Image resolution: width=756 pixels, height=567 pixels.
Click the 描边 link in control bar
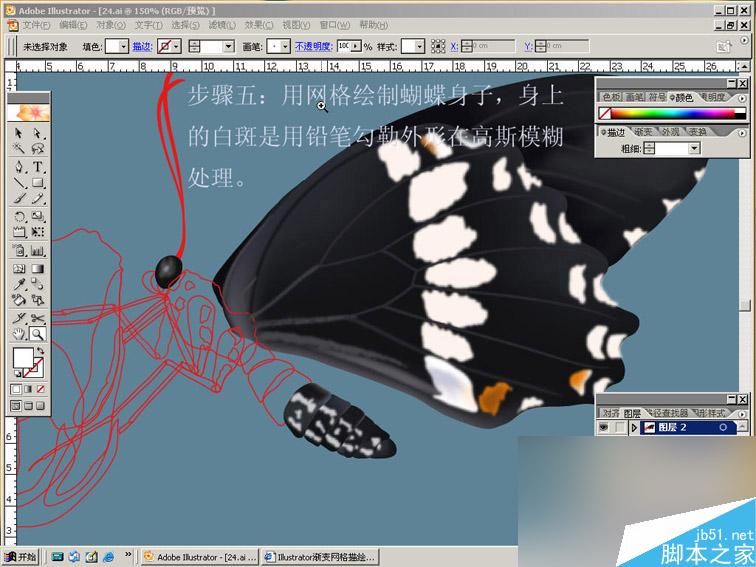pyautogui.click(x=143, y=46)
